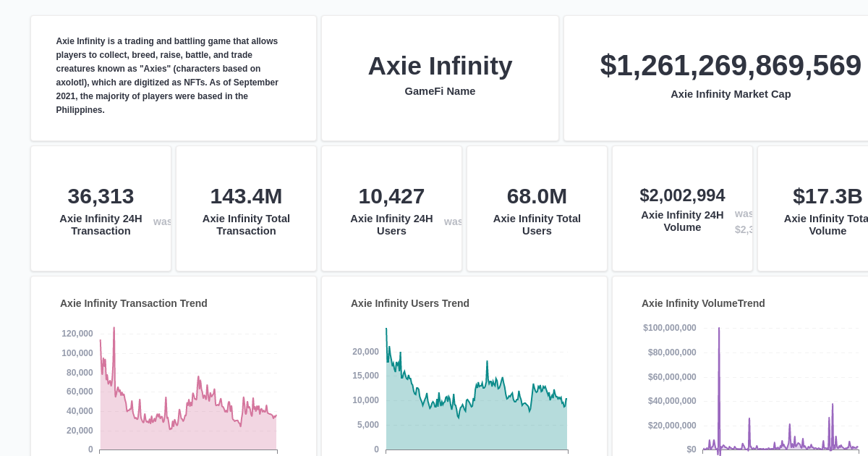Select the Axie Infinity 24H Users card

click(x=391, y=208)
